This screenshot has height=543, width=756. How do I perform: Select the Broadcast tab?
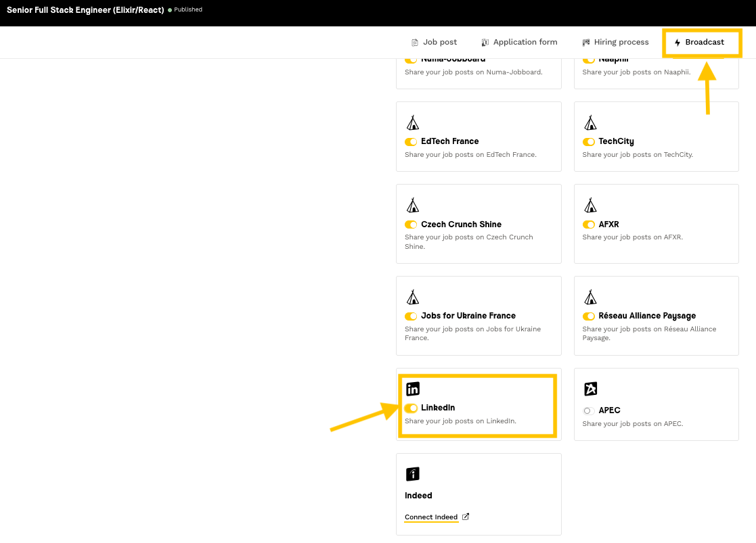(x=699, y=42)
